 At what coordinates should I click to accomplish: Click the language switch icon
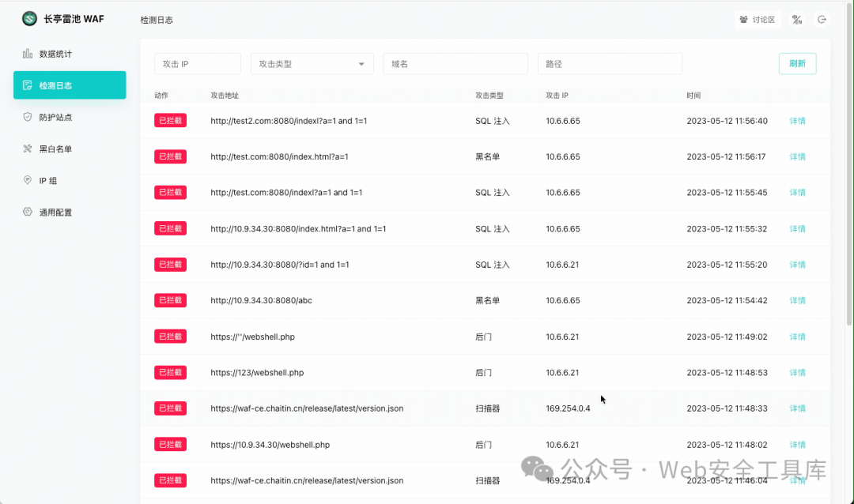[x=797, y=20]
